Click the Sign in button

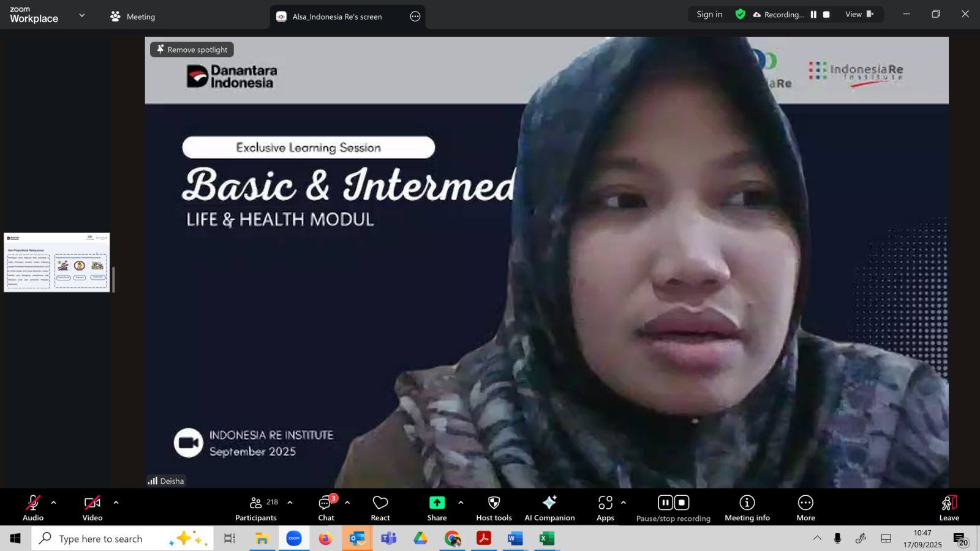coord(709,15)
